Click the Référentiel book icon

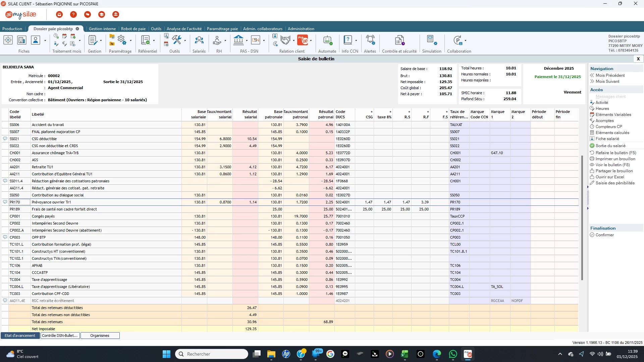[x=145, y=41]
